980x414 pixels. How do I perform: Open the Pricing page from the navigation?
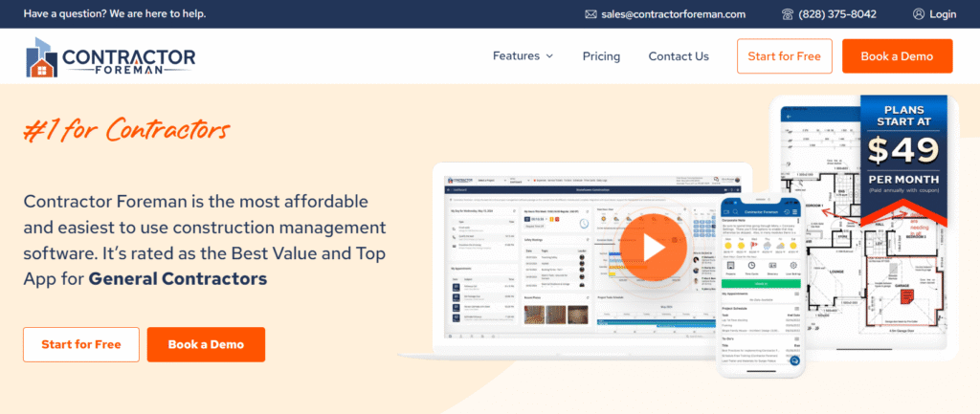point(601,56)
